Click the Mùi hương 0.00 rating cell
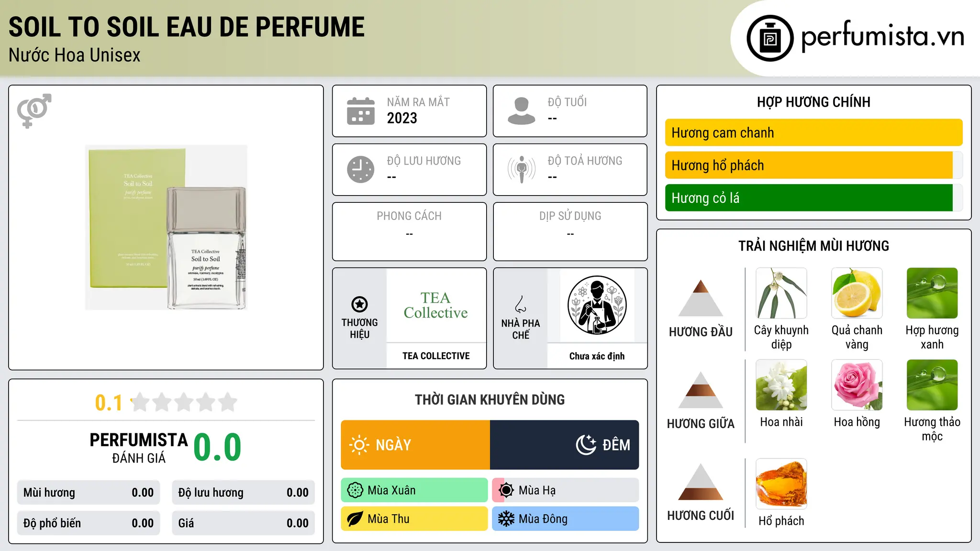The image size is (980, 551). point(89,493)
